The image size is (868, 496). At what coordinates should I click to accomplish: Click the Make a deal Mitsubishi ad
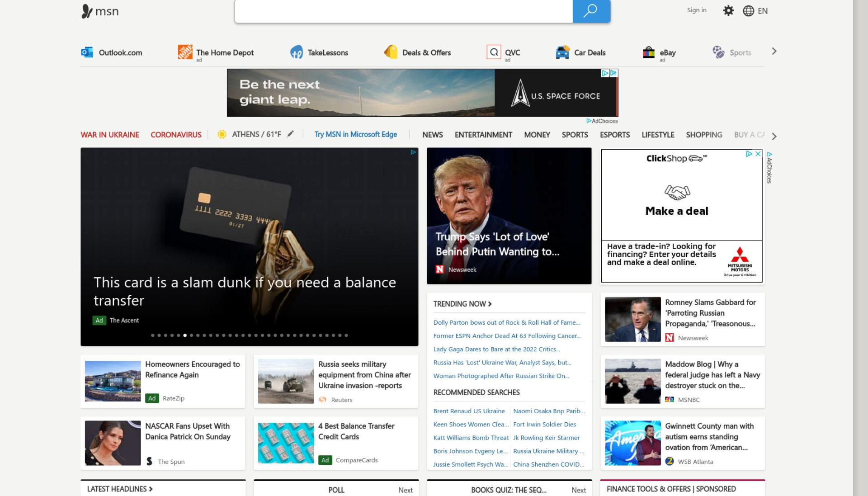pyautogui.click(x=682, y=216)
